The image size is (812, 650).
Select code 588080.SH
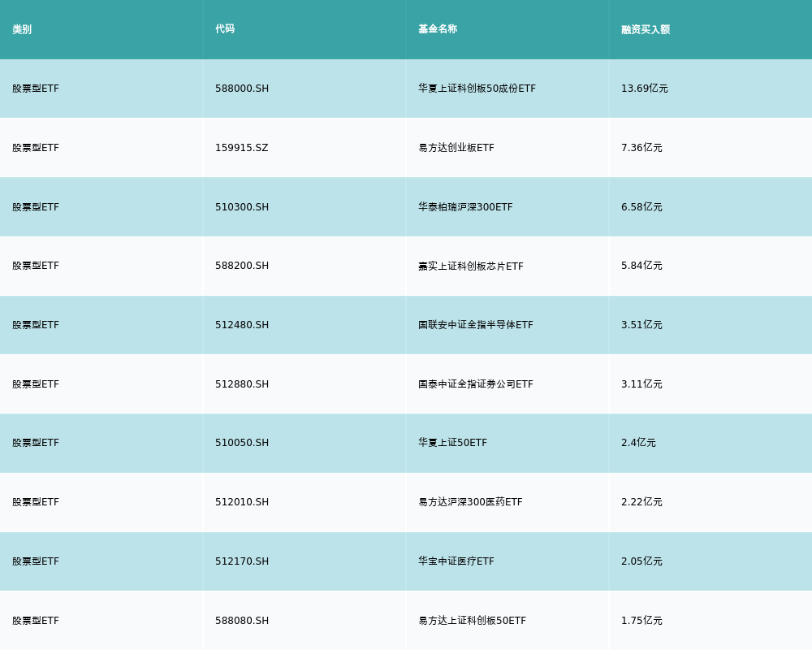coord(242,621)
